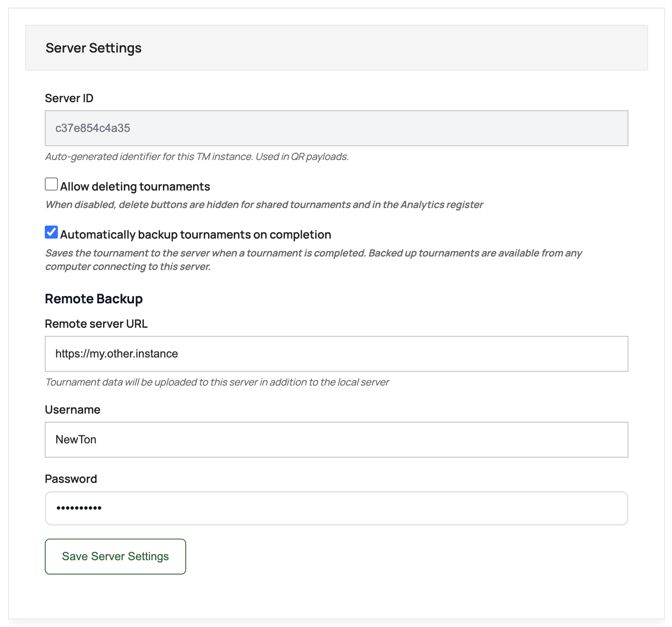Click the auto-generated identifier helper text
The height and width of the screenshot is (627, 672).
tap(197, 156)
